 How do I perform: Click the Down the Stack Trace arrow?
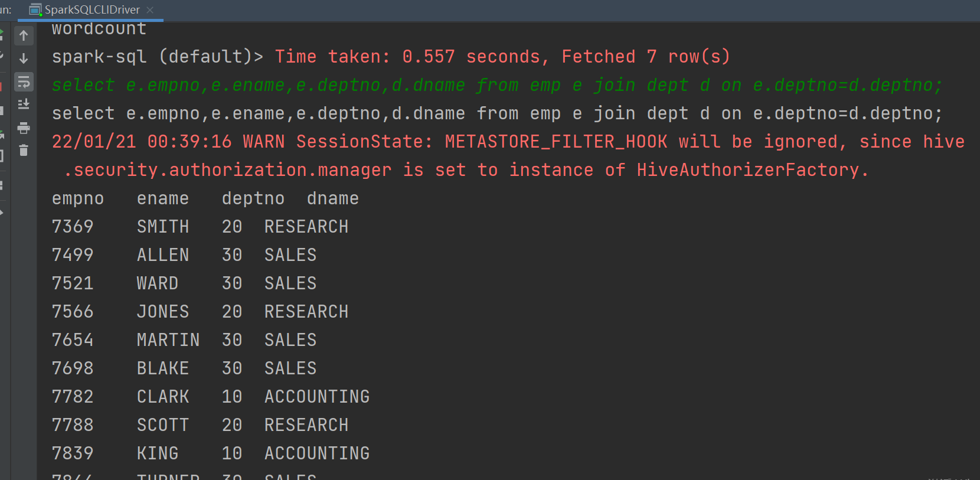click(x=24, y=58)
